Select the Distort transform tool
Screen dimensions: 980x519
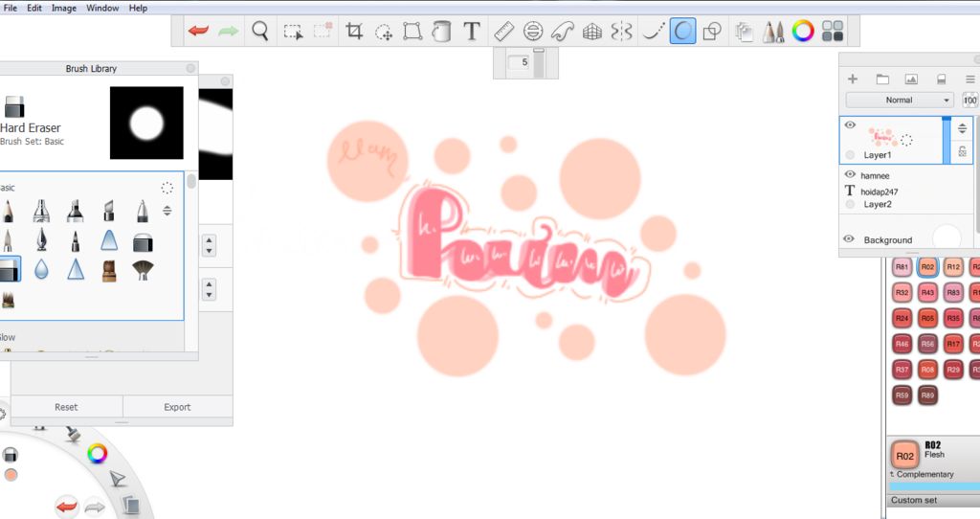(412, 31)
